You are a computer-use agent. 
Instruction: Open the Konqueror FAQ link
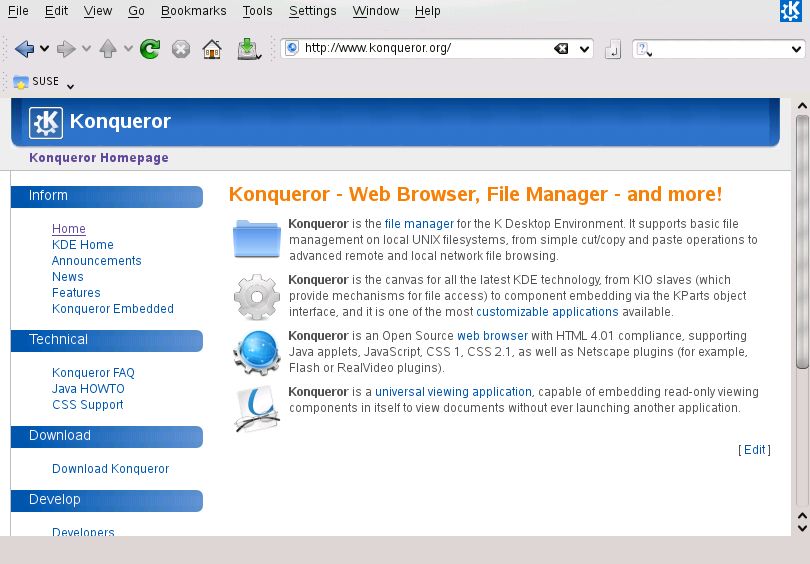point(93,372)
